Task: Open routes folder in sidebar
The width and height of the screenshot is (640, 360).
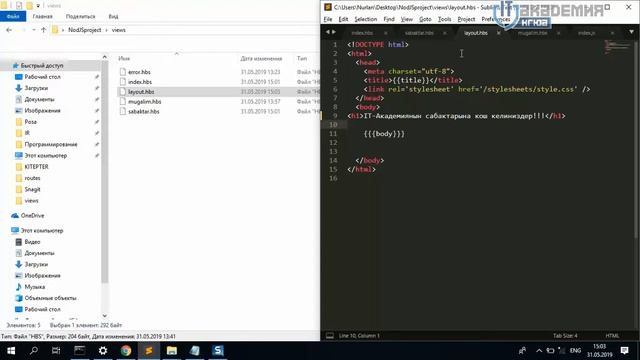Action: click(32, 178)
